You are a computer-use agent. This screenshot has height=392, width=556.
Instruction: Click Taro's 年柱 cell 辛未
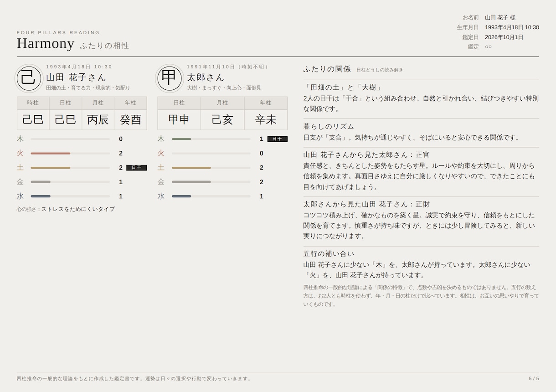tap(266, 119)
